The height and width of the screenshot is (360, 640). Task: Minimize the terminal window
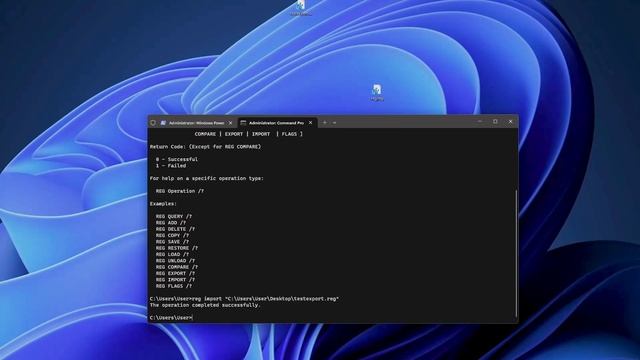point(480,121)
